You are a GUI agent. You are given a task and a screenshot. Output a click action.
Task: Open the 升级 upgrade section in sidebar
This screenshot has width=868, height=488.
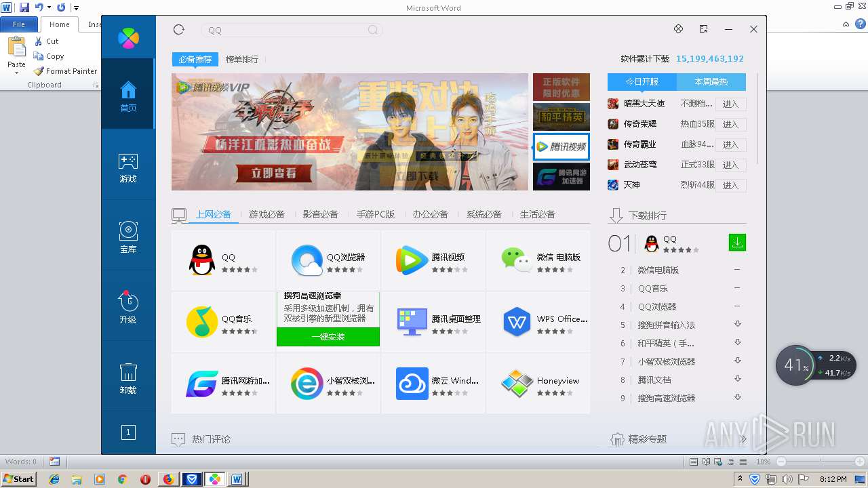click(128, 308)
